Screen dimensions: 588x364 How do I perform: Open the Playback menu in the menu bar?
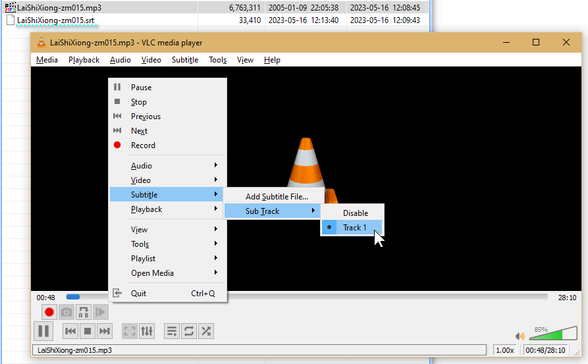(84, 60)
